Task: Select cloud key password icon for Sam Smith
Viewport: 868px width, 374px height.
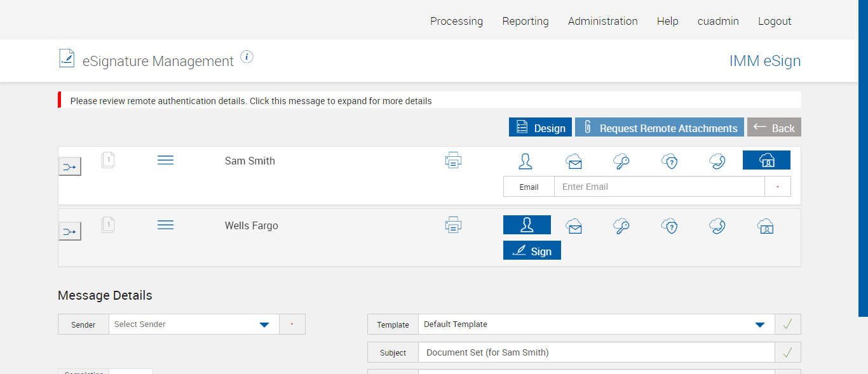Action: (x=621, y=161)
